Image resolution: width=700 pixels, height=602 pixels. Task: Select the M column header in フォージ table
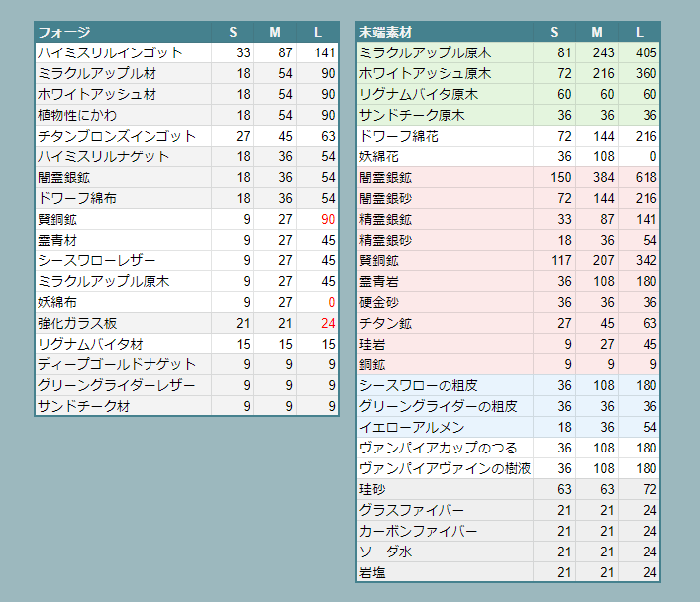coord(275,32)
